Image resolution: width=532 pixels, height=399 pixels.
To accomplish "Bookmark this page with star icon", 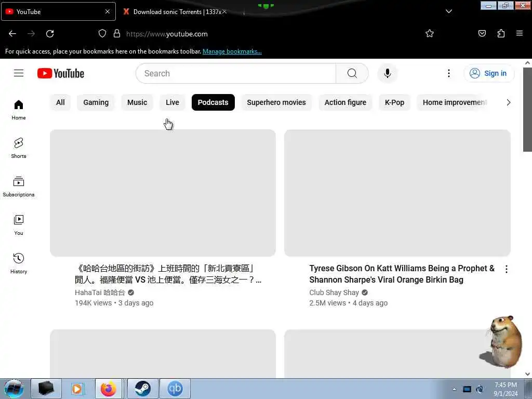I will pos(430,34).
